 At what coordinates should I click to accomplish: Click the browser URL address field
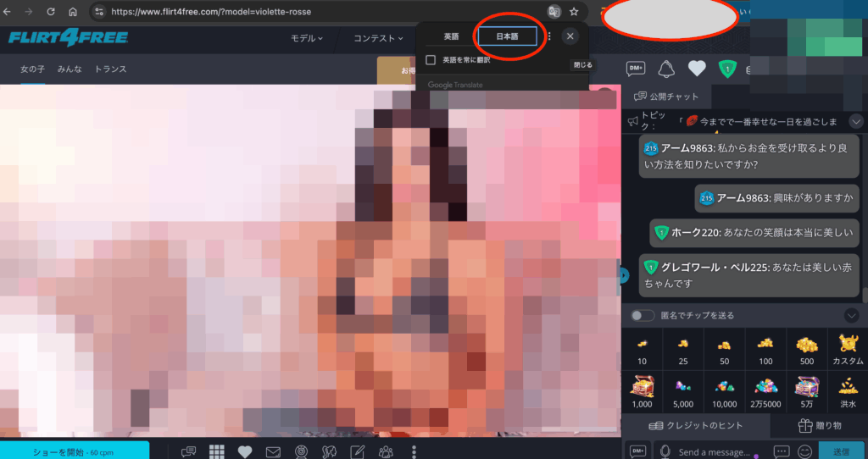[x=321, y=11]
